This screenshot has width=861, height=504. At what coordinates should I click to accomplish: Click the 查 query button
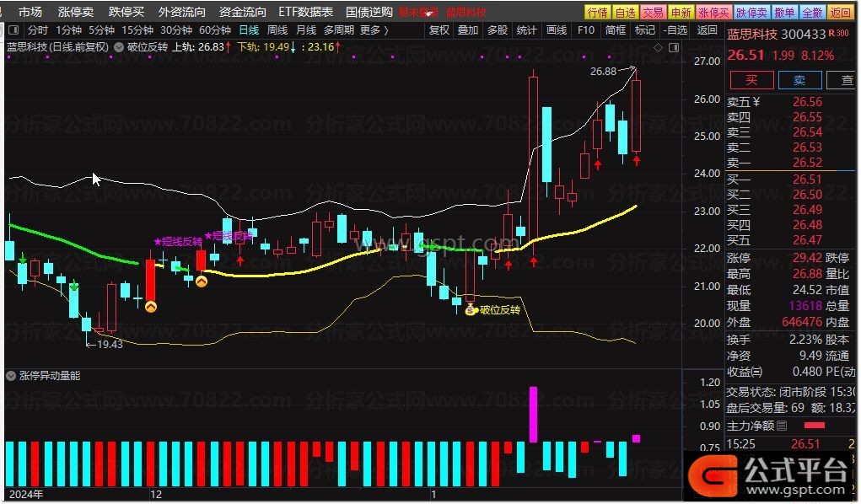(x=843, y=80)
